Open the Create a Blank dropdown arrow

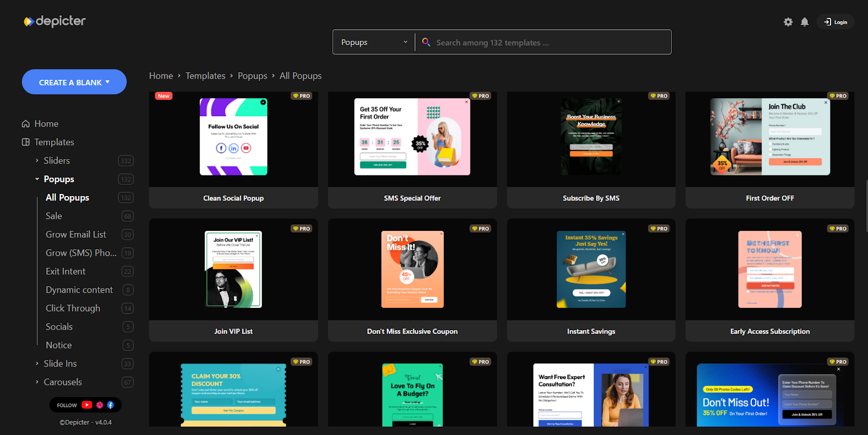pos(107,82)
